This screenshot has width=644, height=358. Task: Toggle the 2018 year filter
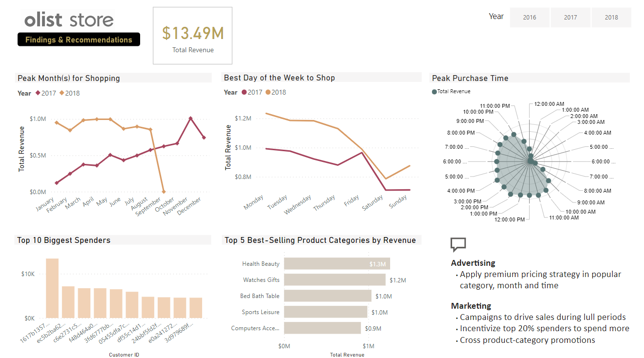611,17
